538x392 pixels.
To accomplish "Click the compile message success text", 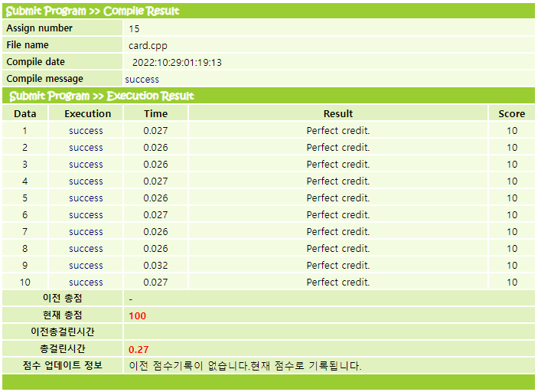I will click(x=142, y=80).
